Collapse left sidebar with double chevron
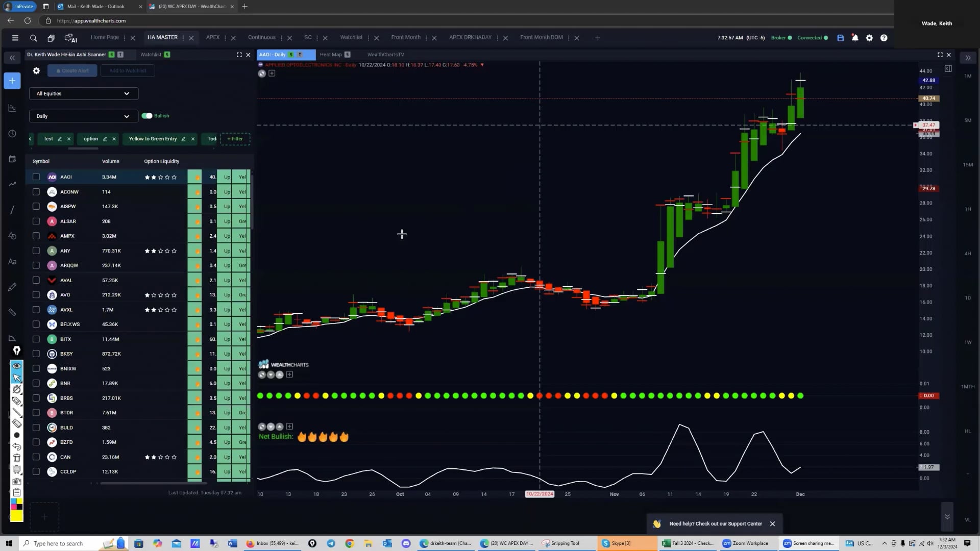The width and height of the screenshot is (980, 551). coord(12,58)
